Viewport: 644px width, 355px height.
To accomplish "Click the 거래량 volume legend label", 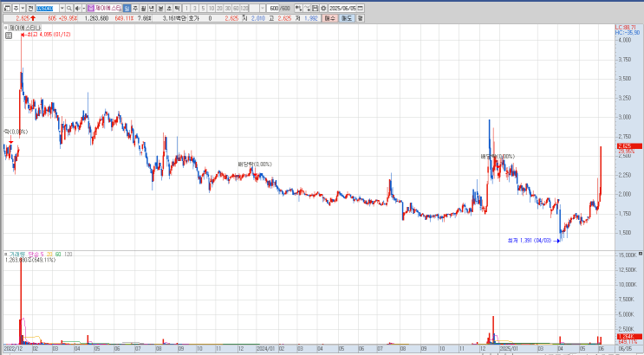I will [x=16, y=255].
